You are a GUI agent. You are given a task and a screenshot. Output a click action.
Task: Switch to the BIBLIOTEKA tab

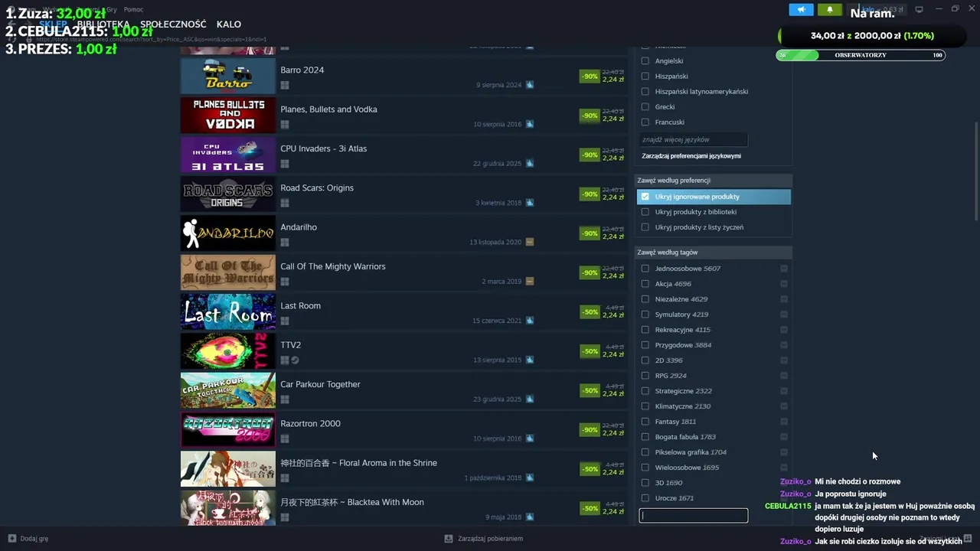click(103, 24)
